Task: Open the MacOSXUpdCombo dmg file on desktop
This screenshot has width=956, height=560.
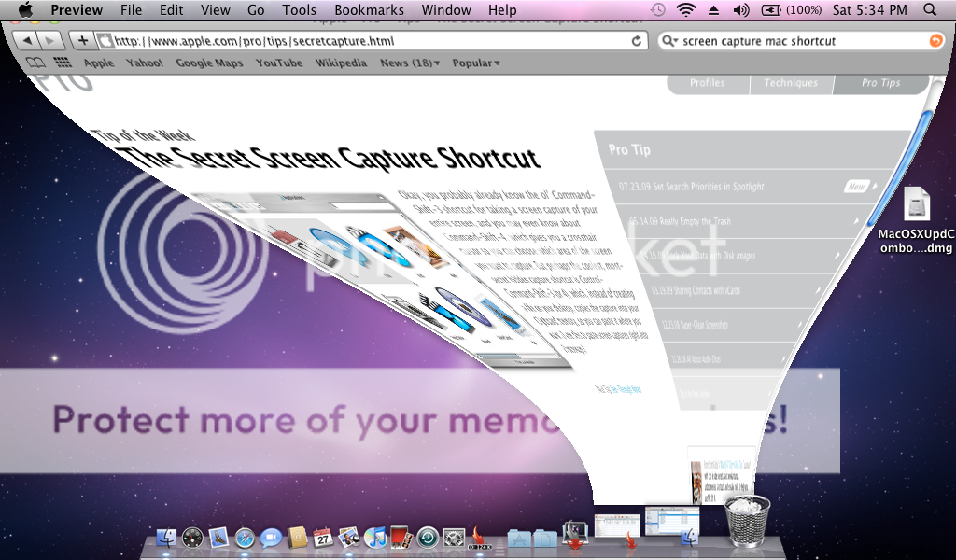Action: click(917, 206)
